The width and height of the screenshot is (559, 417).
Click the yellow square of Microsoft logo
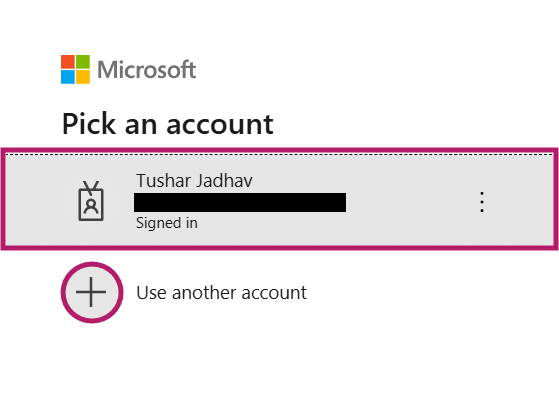83,77
